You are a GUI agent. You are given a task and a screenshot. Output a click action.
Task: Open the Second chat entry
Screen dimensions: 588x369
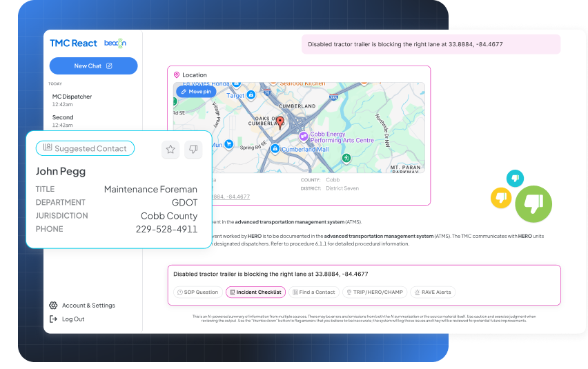pyautogui.click(x=63, y=121)
